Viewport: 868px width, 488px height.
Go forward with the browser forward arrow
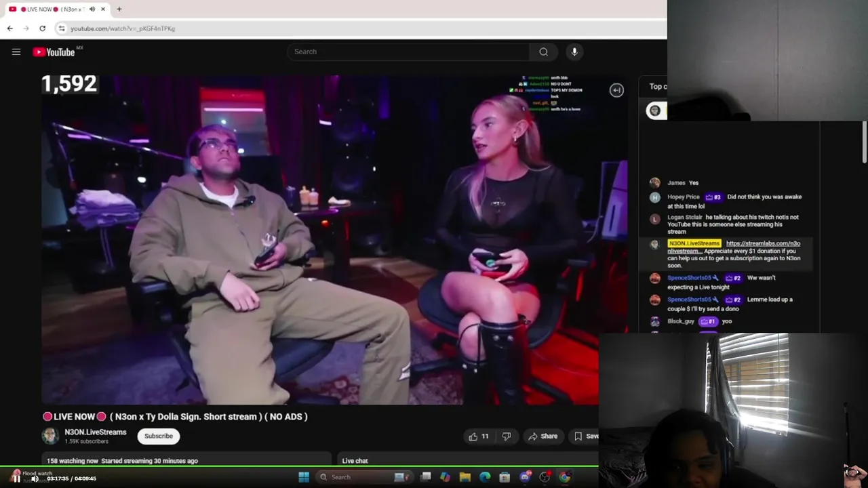pyautogui.click(x=26, y=28)
